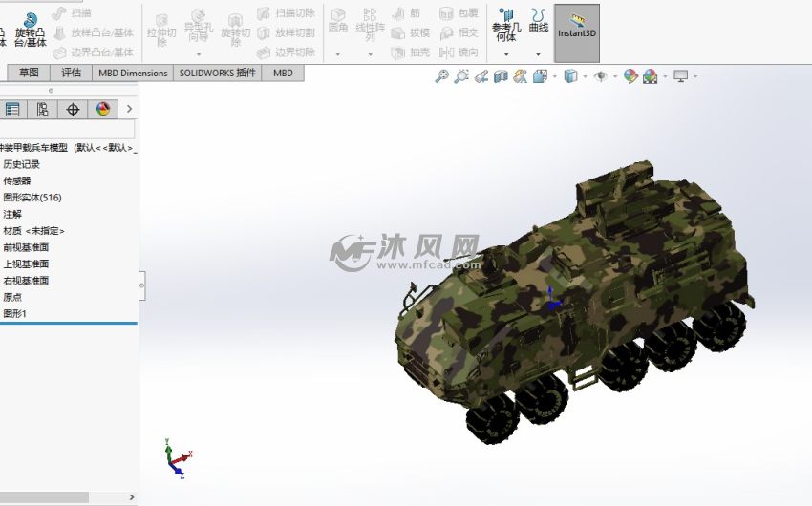This screenshot has width=812, height=506.
Task: Open dropdown under Reference Geometry (参考几何体)
Action: click(506, 54)
